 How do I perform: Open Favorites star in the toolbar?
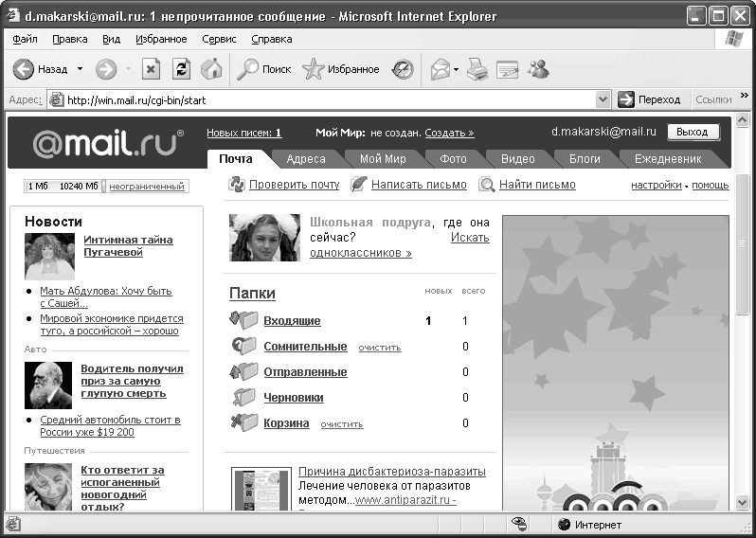(314, 69)
